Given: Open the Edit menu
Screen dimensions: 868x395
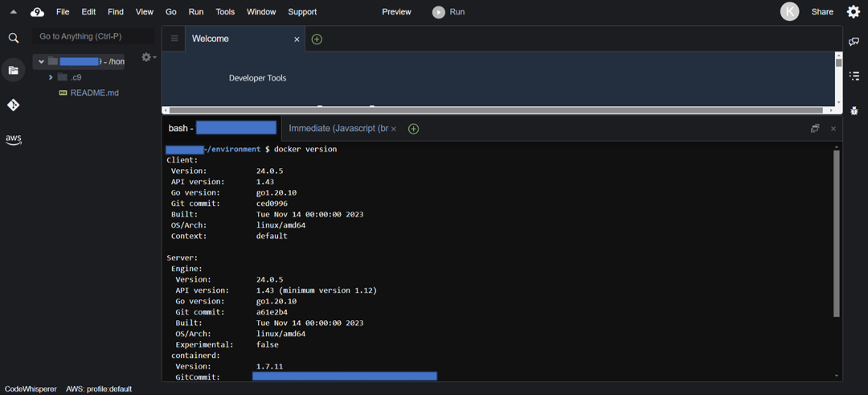Looking at the screenshot, I should pyautogui.click(x=88, y=11).
